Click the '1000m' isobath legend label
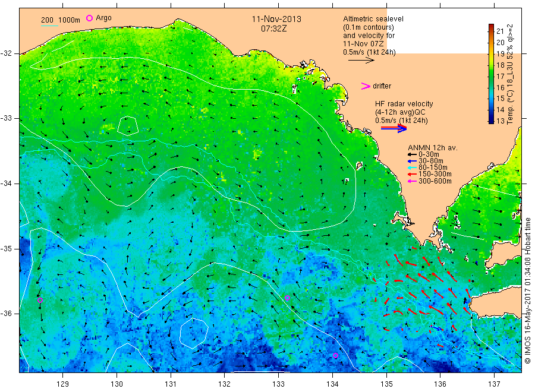The image size is (535, 392). coord(70,20)
